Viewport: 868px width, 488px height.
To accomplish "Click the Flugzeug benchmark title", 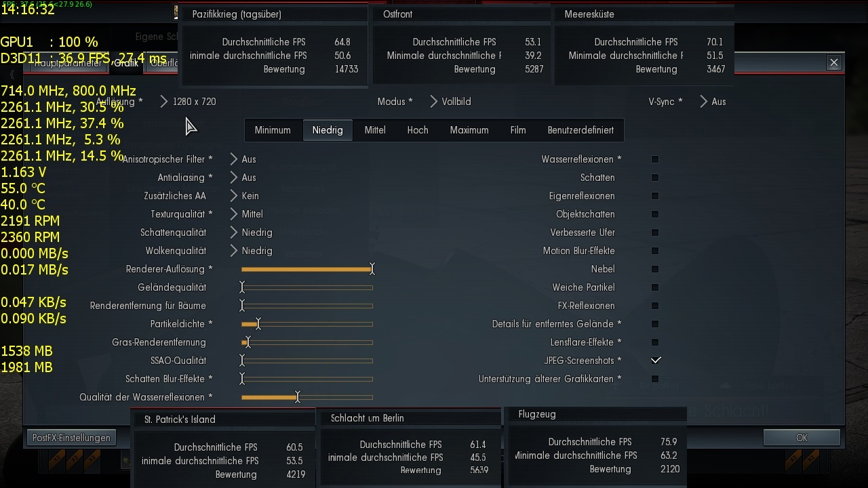I will [x=537, y=414].
